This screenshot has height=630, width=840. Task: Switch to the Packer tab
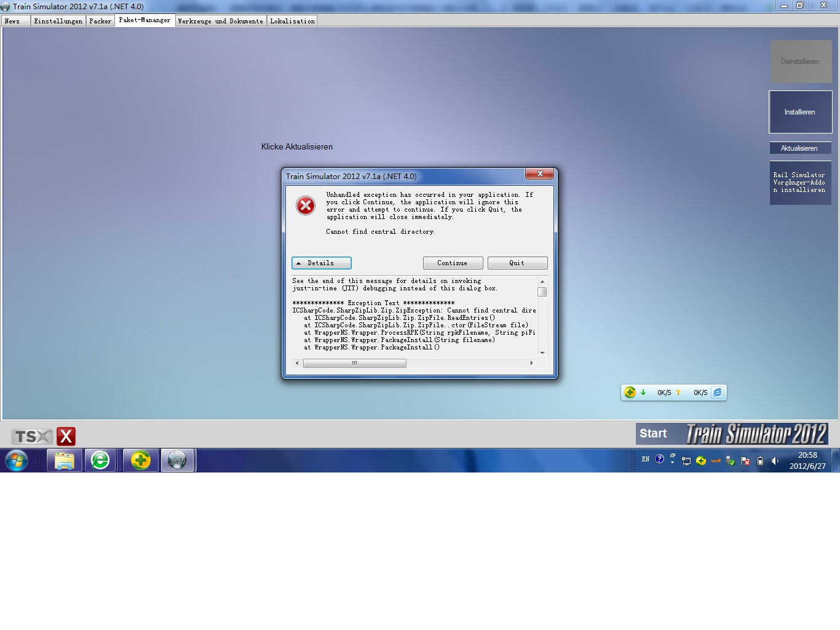coord(100,21)
